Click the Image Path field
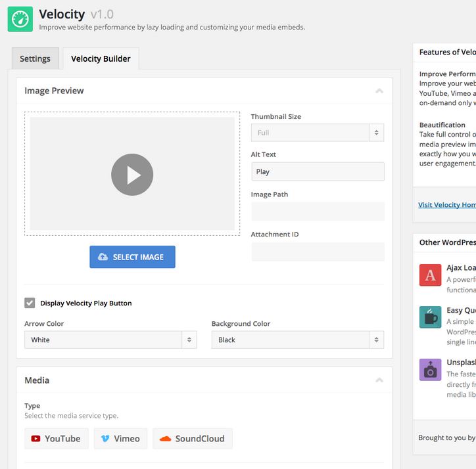476x469 pixels. click(x=318, y=212)
